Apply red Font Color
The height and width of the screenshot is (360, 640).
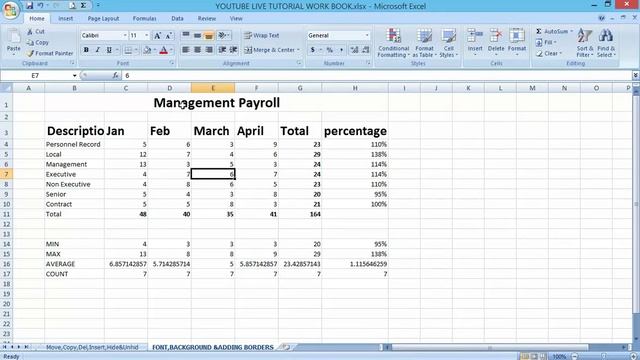[x=163, y=50]
